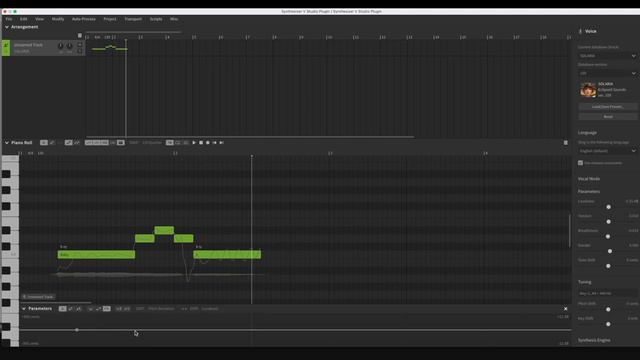Click the tuning reference input field
640x360 pixels.
pyautogui.click(x=607, y=293)
